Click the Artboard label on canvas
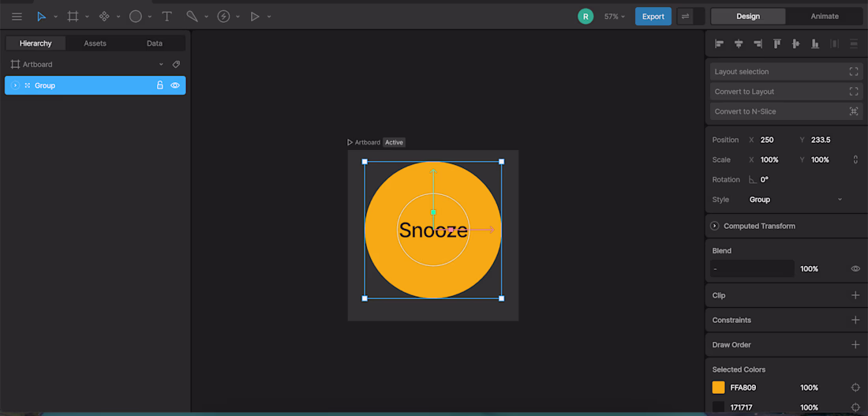 (368, 142)
